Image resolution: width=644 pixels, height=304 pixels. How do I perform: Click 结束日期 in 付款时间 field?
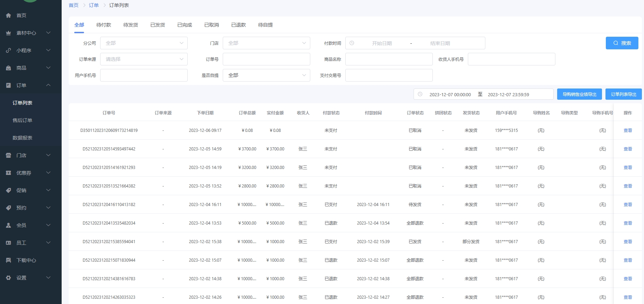pyautogui.click(x=440, y=43)
